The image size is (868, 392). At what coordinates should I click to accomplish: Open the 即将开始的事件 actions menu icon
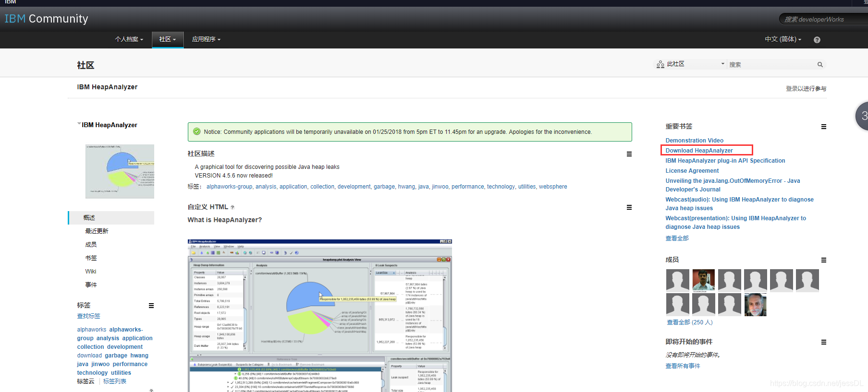pyautogui.click(x=824, y=342)
